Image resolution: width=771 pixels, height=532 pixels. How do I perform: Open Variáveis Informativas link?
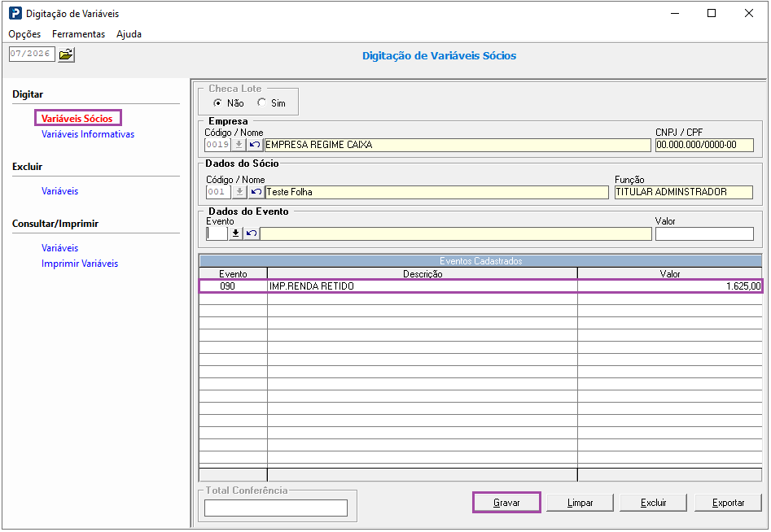tap(88, 134)
